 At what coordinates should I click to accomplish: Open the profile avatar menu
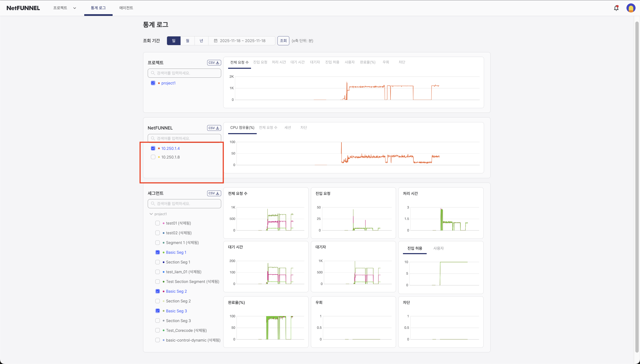(x=631, y=8)
